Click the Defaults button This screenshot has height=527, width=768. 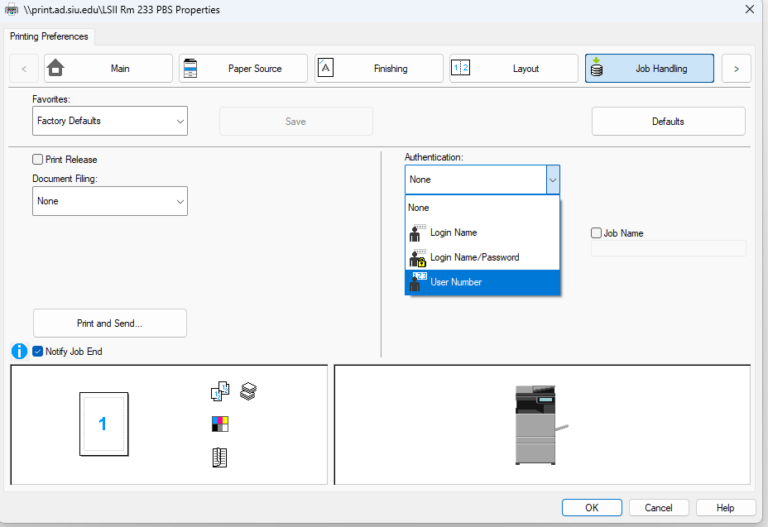click(x=669, y=121)
